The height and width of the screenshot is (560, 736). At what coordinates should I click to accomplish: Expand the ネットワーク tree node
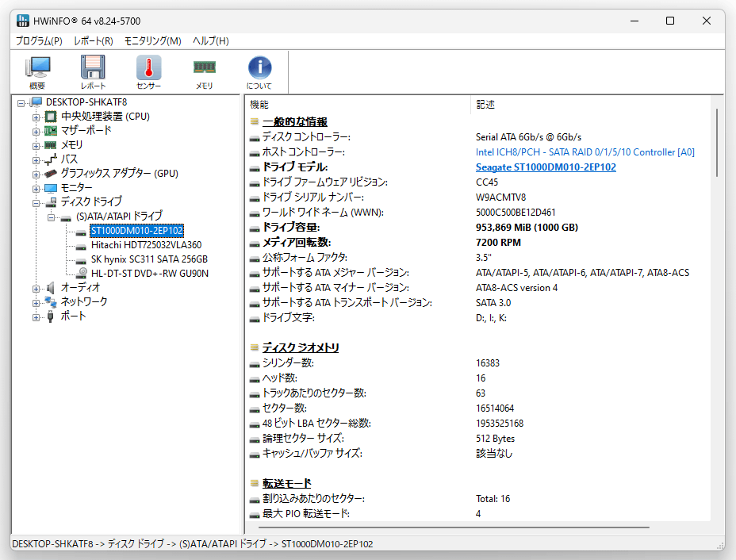click(x=36, y=303)
